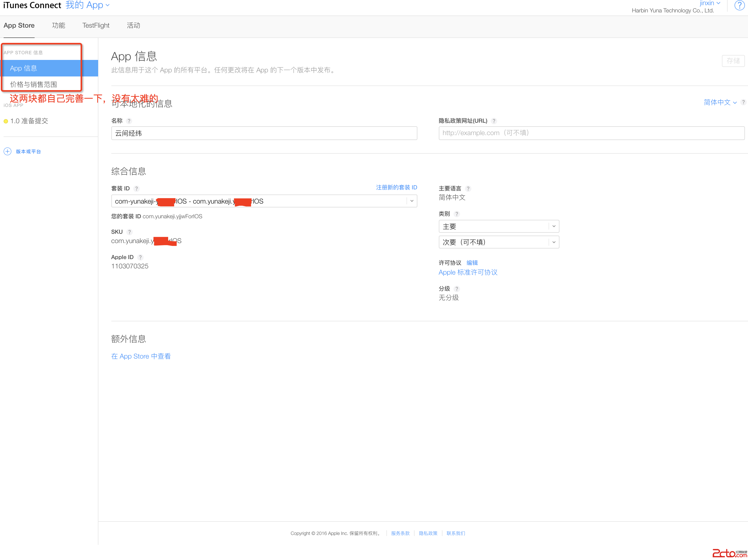This screenshot has height=560, width=748.
Task: Click the question mark next to 类别
Action: 456,214
